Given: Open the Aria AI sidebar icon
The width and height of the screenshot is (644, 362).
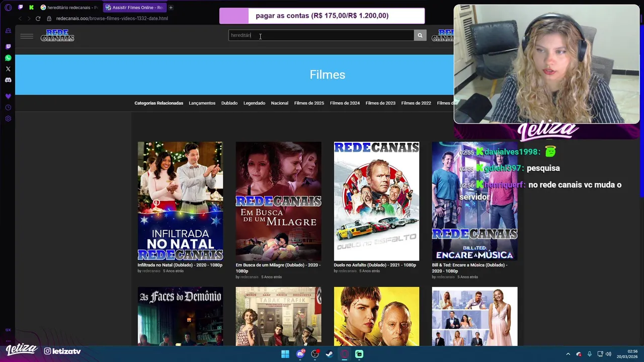Looking at the screenshot, I should click(x=8, y=31).
